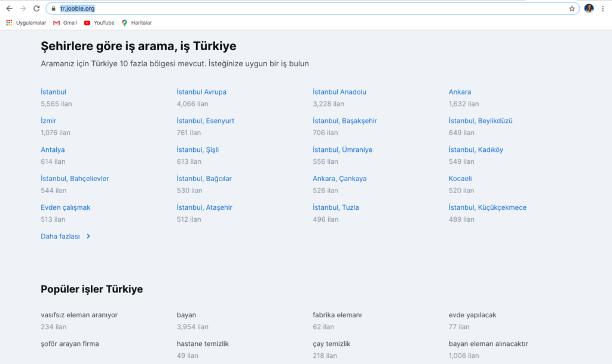Screen dimensions: 612x364
Task: Bookmark page using star icon
Action: click(x=571, y=8)
